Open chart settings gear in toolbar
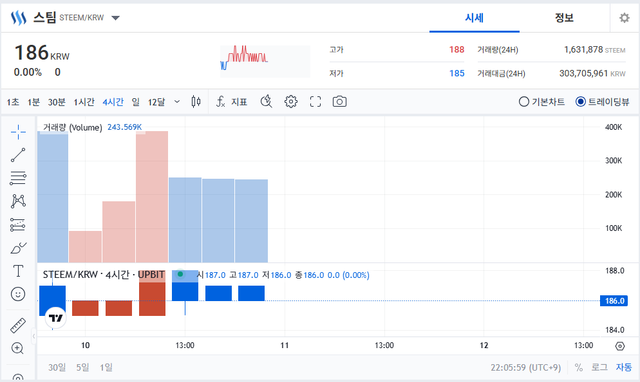This screenshot has height=382, width=640. (291, 102)
